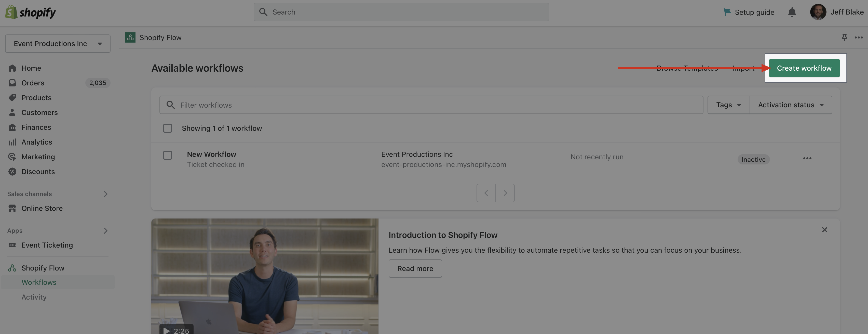Click the Inactive status badge
Image resolution: width=868 pixels, height=334 pixels.
753,160
